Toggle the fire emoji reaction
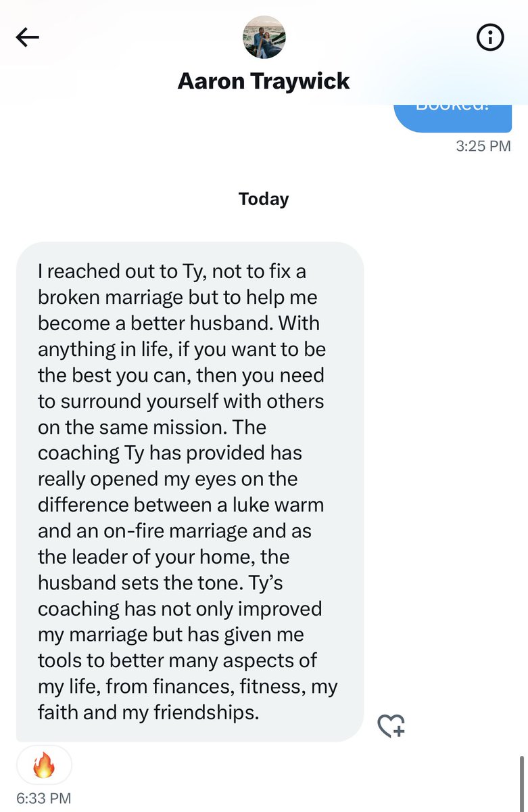Viewport: 528px width, 812px height. click(44, 765)
